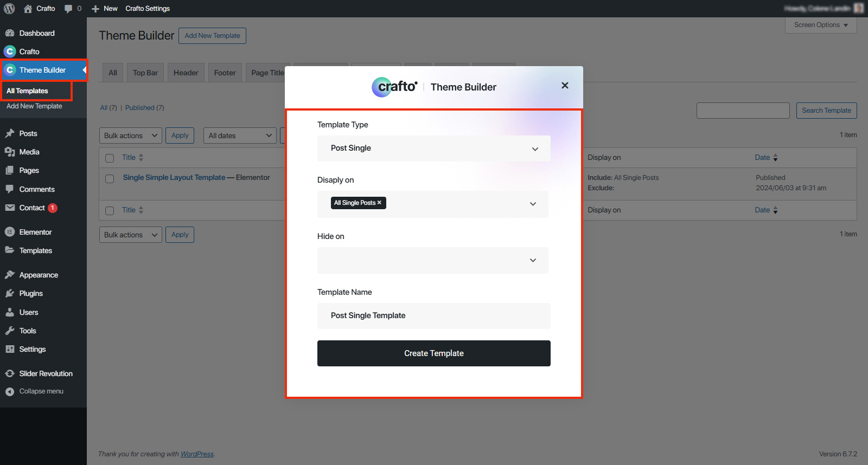
Task: Open the Appearance paintbrush icon
Action: (x=10, y=275)
